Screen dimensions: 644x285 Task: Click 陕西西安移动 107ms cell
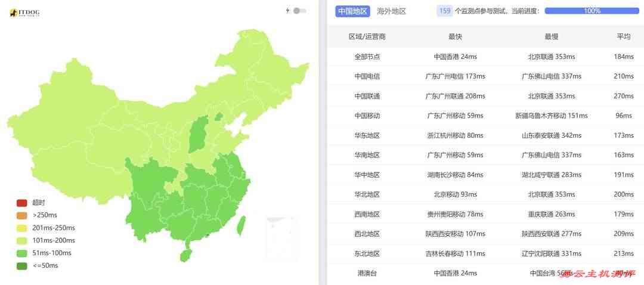click(455, 234)
